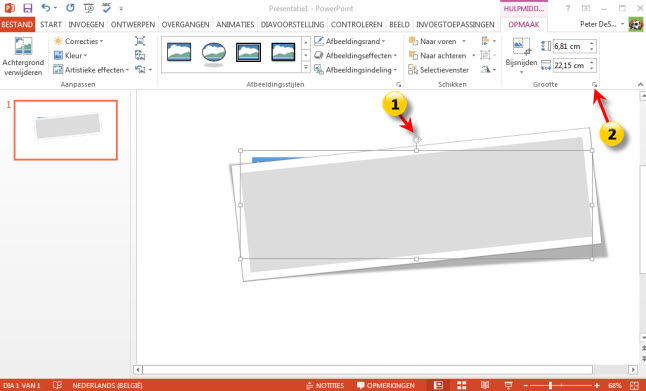Screen dimensions: 646x391
Task: Switch to slide sorter view icon
Action: [x=462, y=385]
